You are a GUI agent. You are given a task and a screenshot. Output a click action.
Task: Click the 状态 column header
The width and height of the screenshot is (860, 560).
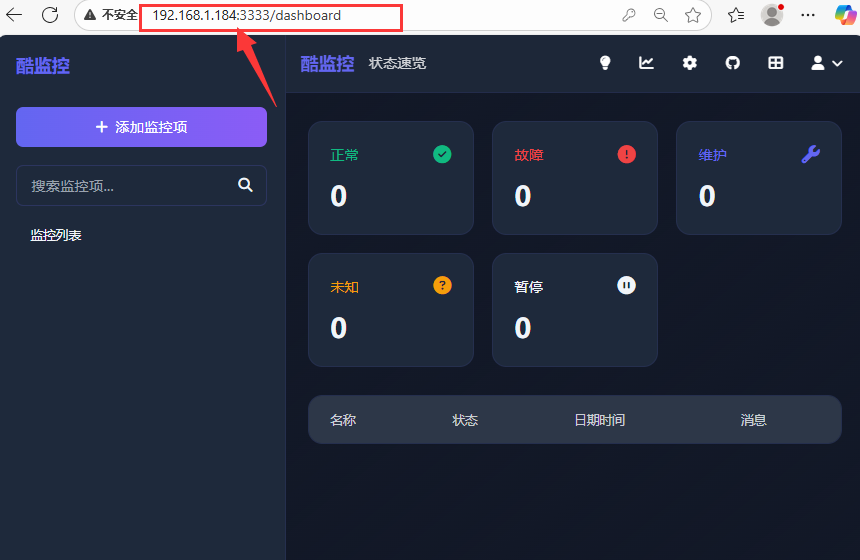[x=465, y=420]
